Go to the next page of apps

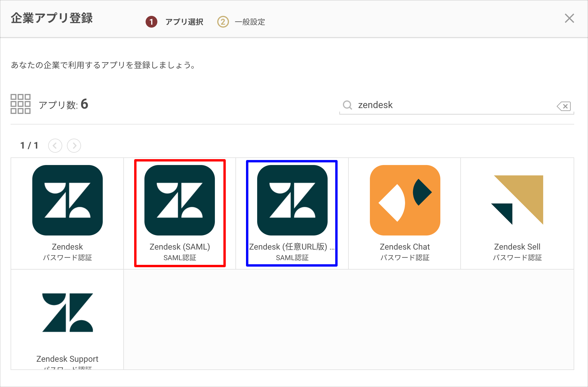(x=74, y=146)
